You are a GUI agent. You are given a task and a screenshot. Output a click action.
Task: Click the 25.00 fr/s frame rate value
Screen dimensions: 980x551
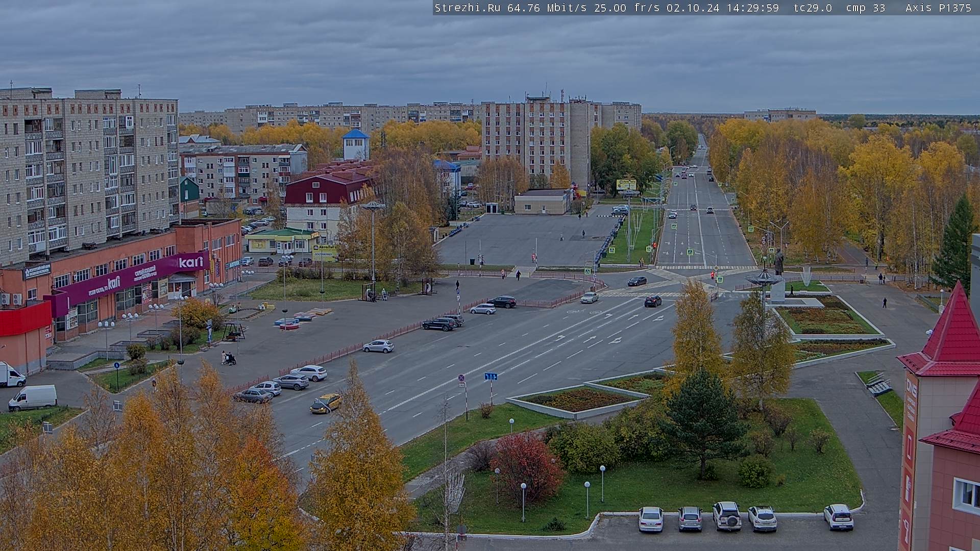[626, 8]
